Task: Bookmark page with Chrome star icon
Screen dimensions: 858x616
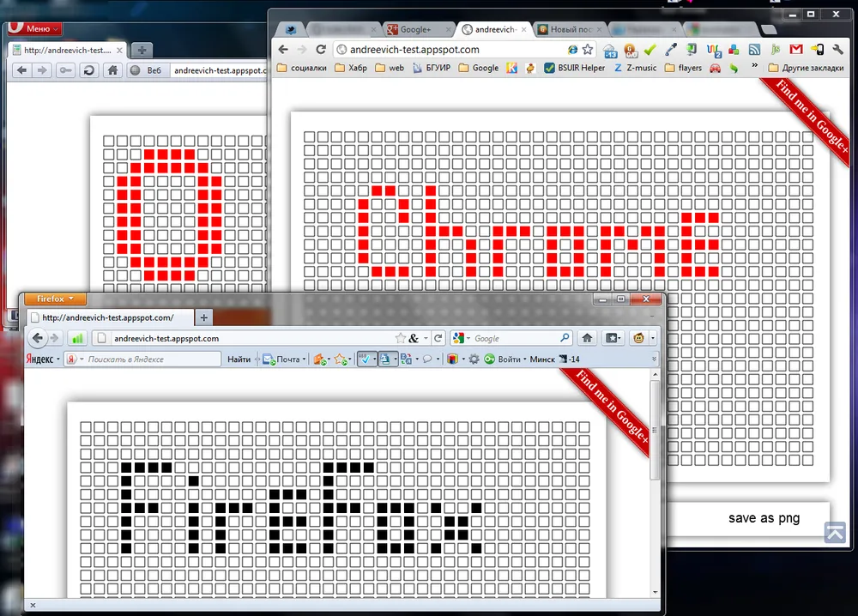Action: [x=588, y=49]
